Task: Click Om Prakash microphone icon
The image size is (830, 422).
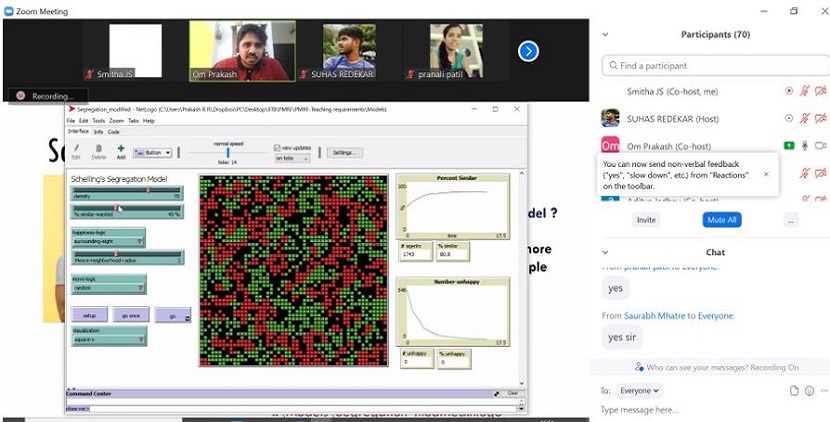Action: tap(805, 146)
